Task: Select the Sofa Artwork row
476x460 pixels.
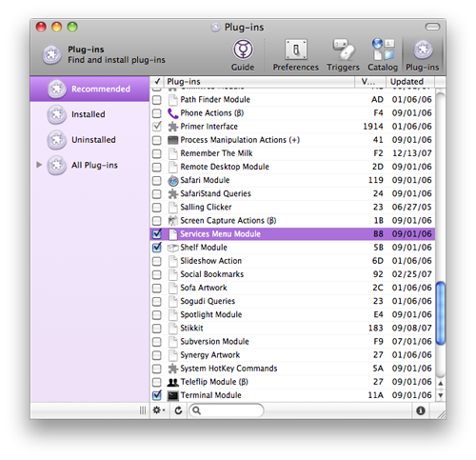Action: (x=292, y=288)
